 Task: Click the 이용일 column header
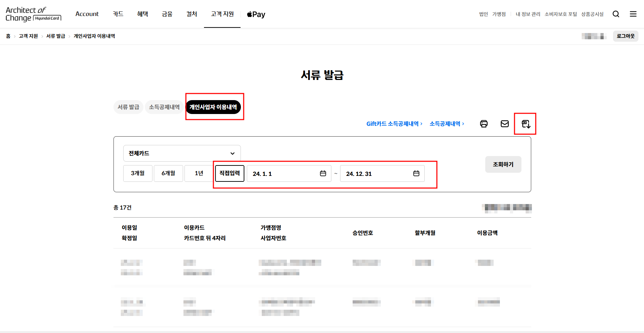point(129,228)
